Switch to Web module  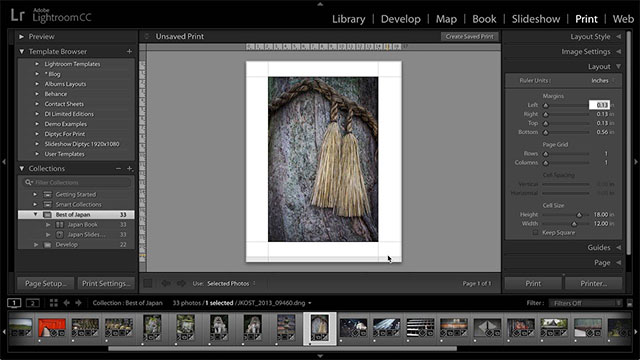(x=623, y=19)
